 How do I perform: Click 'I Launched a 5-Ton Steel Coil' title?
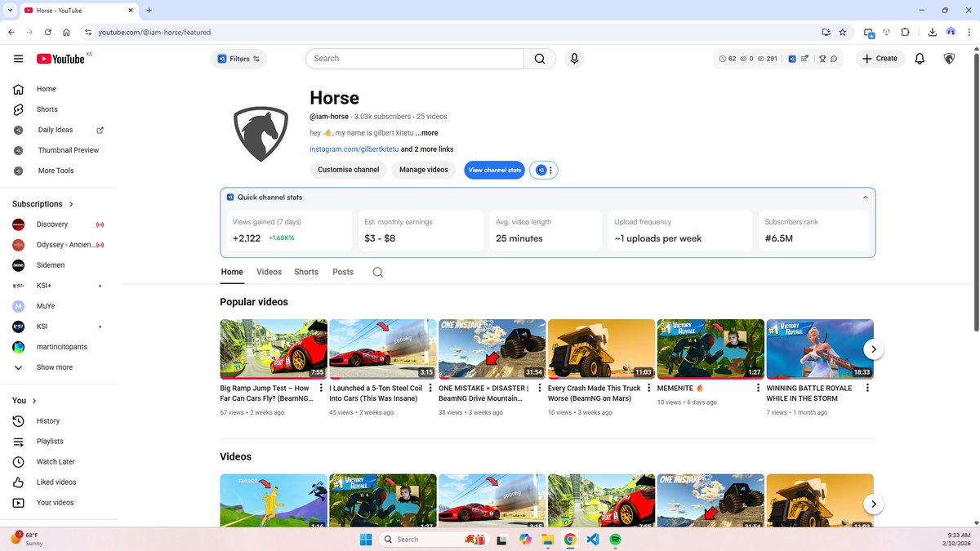click(374, 393)
